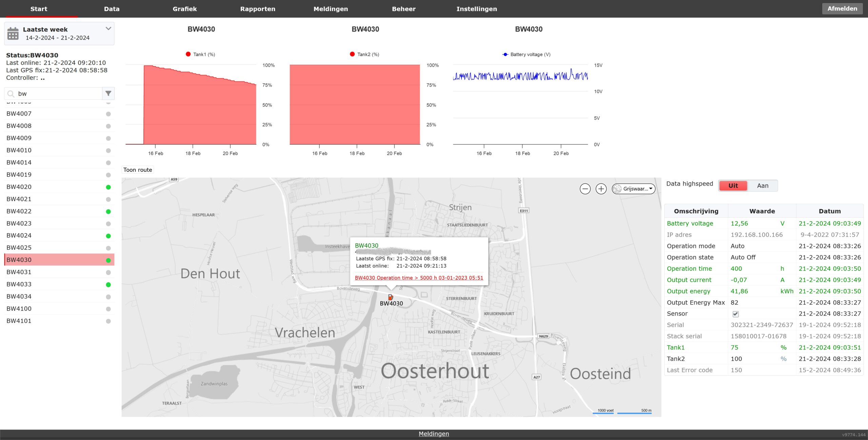Click the magnifier search icon in sidebar
868x440 pixels.
coord(11,94)
